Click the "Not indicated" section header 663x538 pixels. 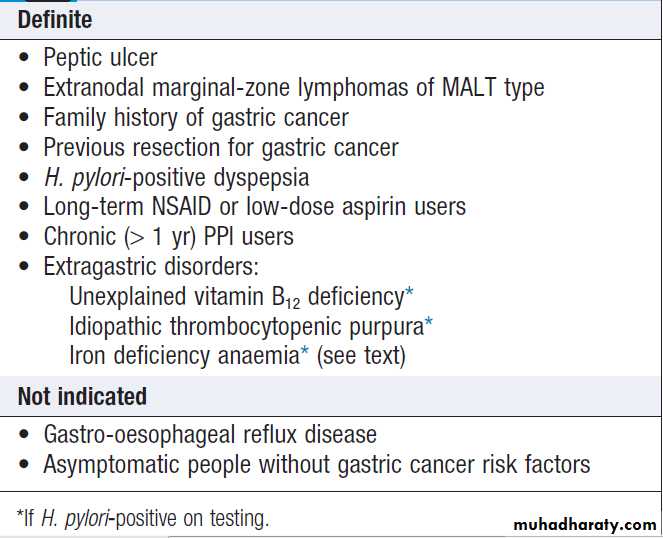click(82, 396)
